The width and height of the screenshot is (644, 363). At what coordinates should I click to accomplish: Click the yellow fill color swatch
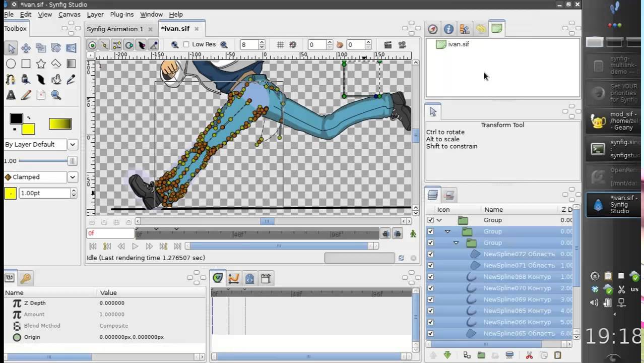29,129
